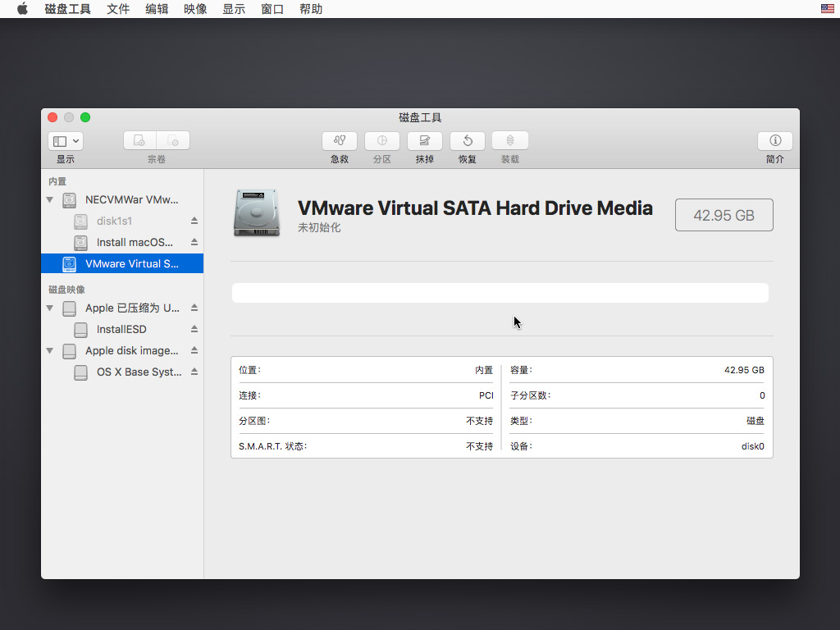840x630 pixels.
Task: Select the Apple 已压缩为 U... disk image
Action: [122, 308]
